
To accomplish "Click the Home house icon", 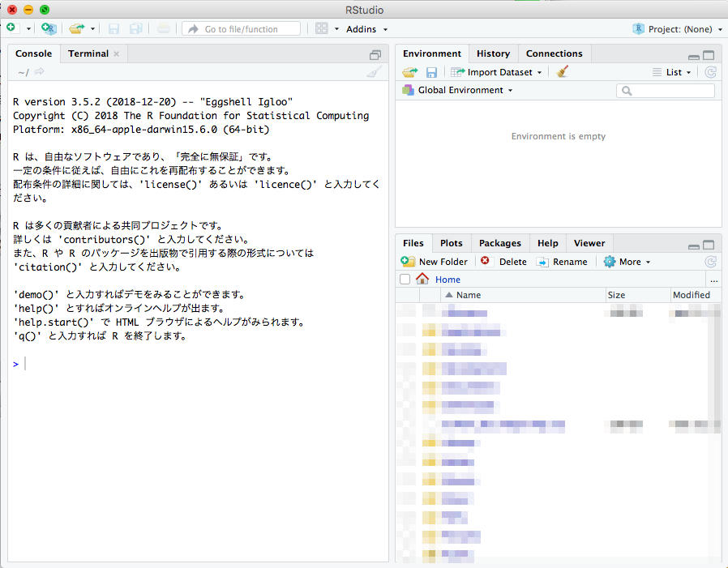I will pyautogui.click(x=422, y=279).
